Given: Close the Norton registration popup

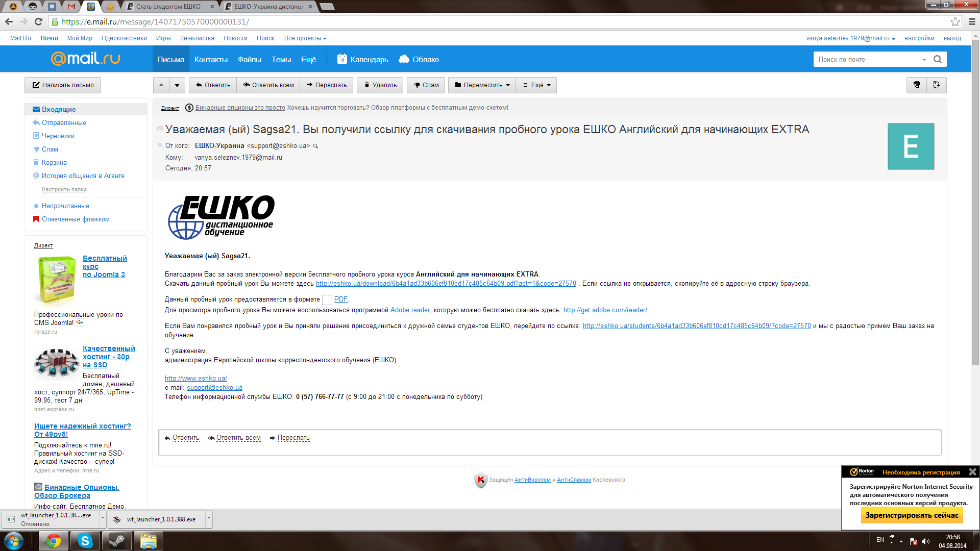Looking at the screenshot, I should pyautogui.click(x=972, y=472).
